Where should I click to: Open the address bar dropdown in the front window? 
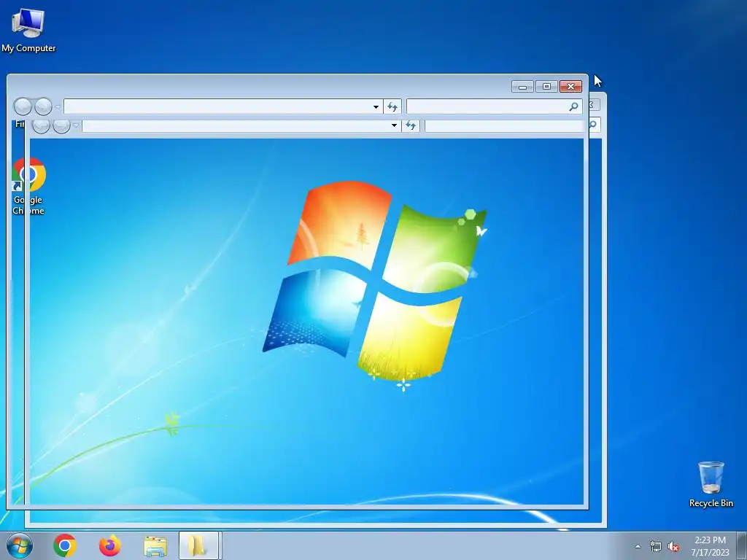376,106
